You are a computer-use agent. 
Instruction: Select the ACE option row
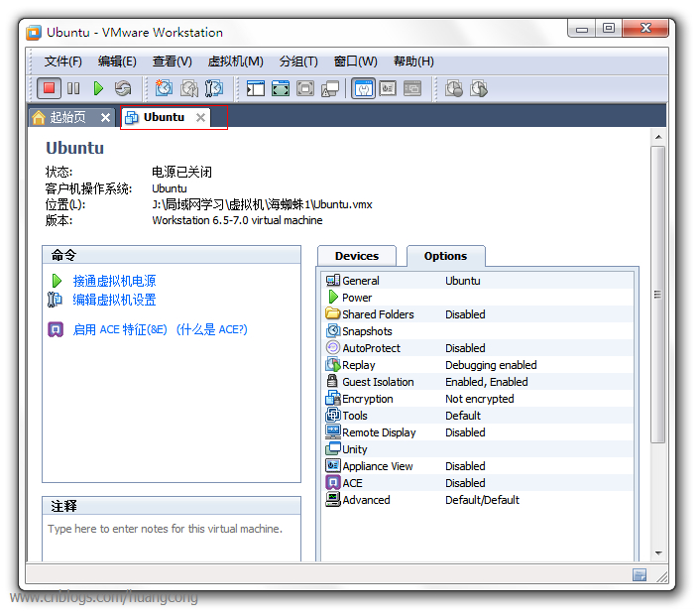479,483
